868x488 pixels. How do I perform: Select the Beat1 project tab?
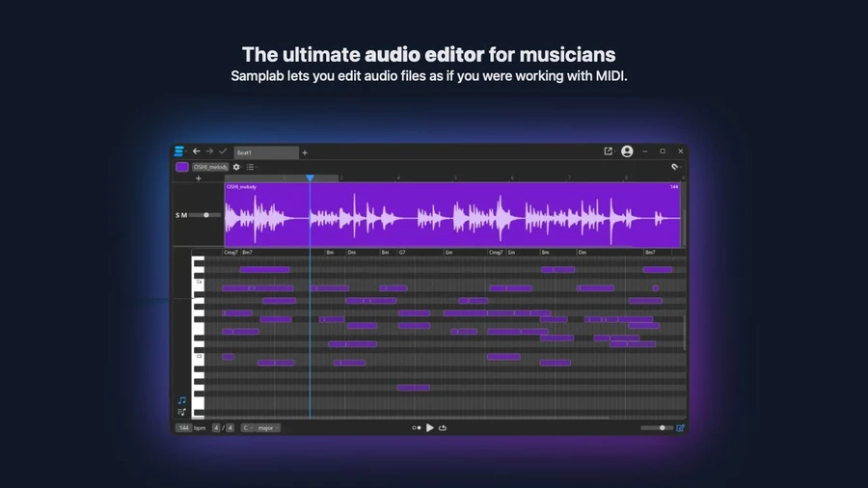click(x=266, y=152)
